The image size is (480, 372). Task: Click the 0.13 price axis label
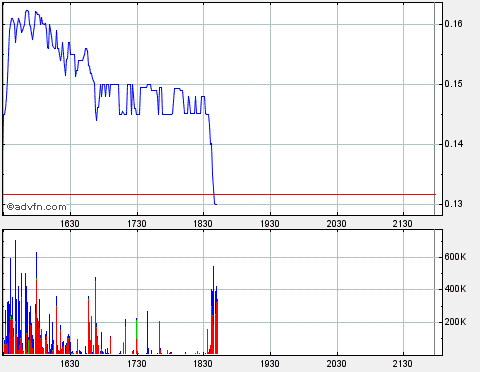click(453, 204)
